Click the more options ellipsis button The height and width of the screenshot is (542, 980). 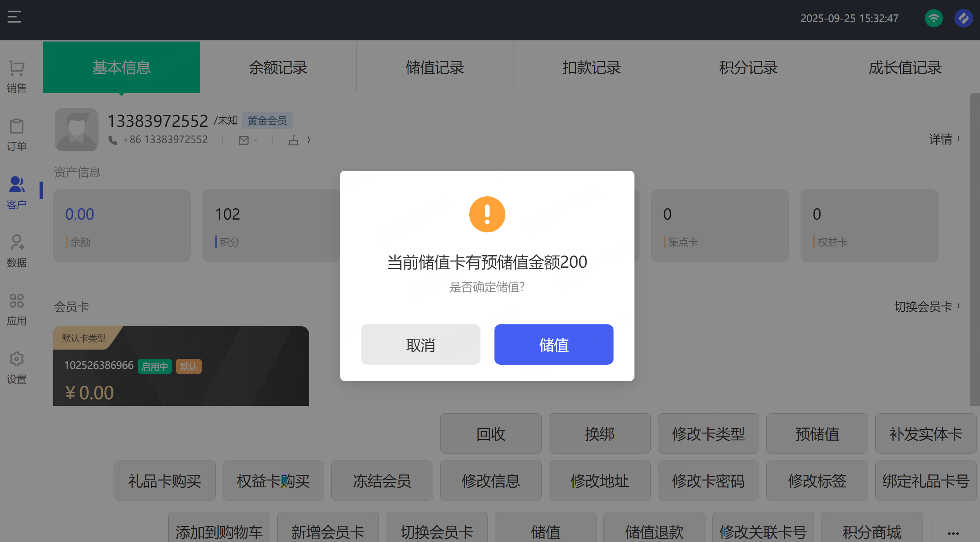pos(953,532)
